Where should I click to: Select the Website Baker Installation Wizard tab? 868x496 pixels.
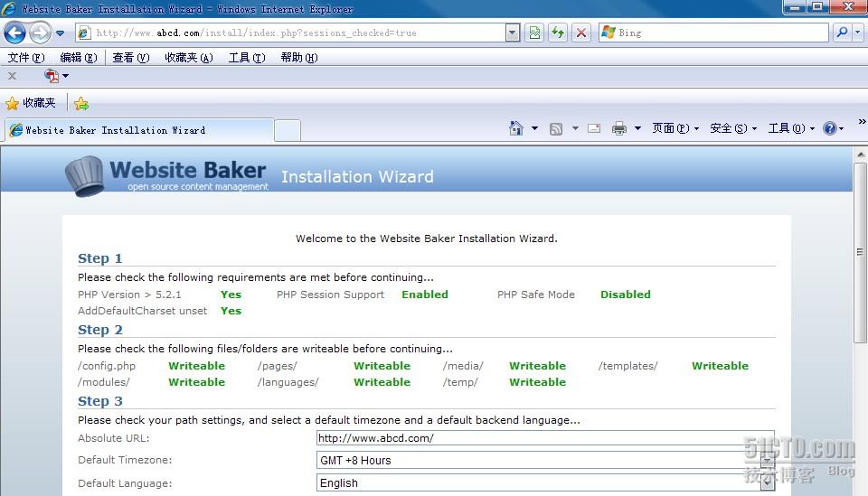pyautogui.click(x=139, y=130)
